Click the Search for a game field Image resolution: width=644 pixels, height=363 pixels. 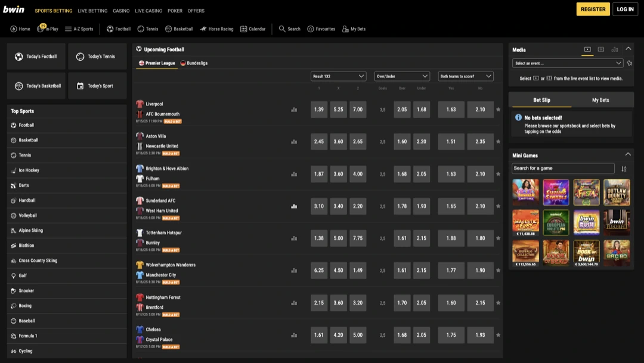coord(563,168)
